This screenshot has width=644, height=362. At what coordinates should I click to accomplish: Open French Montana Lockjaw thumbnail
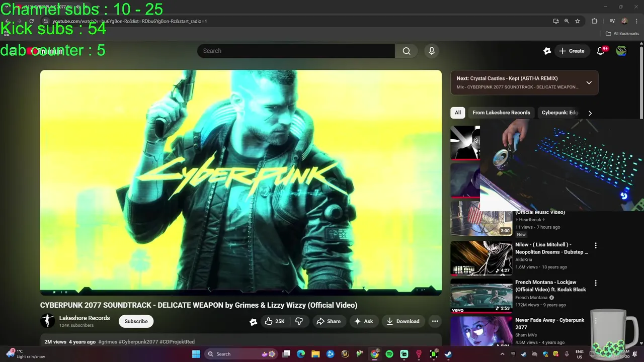[481, 296]
